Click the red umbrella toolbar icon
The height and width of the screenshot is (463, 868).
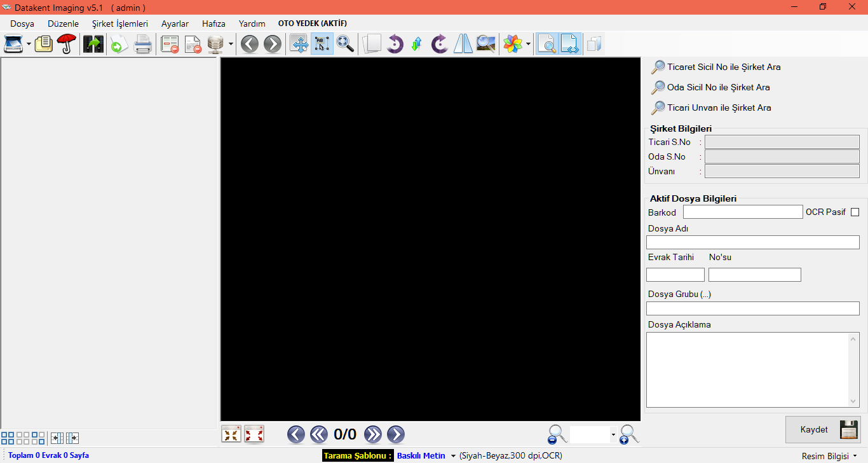click(x=66, y=44)
